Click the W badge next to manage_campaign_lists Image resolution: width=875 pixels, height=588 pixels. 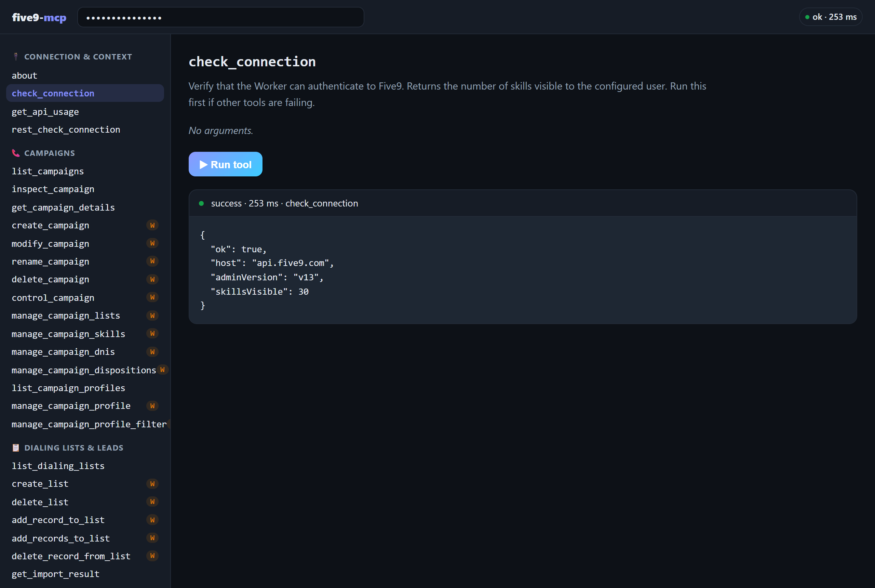point(152,316)
